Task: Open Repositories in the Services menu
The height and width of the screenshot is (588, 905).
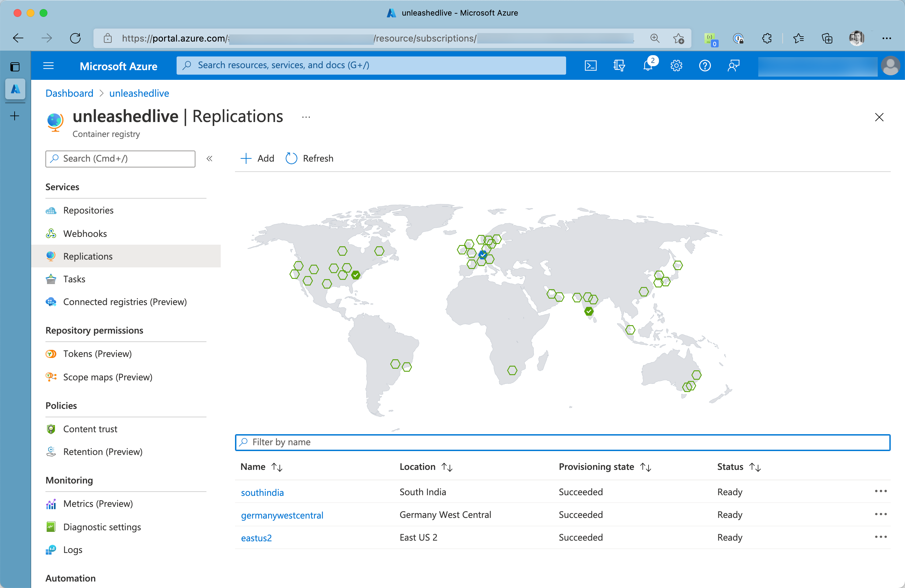Action: (x=88, y=210)
